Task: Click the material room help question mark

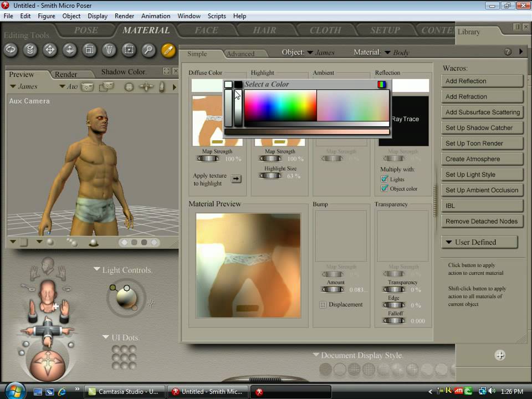Action: 508,52
